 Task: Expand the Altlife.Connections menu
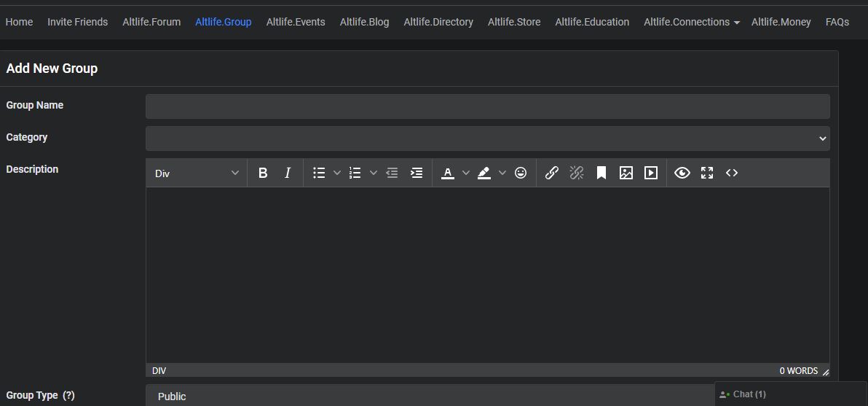click(691, 22)
